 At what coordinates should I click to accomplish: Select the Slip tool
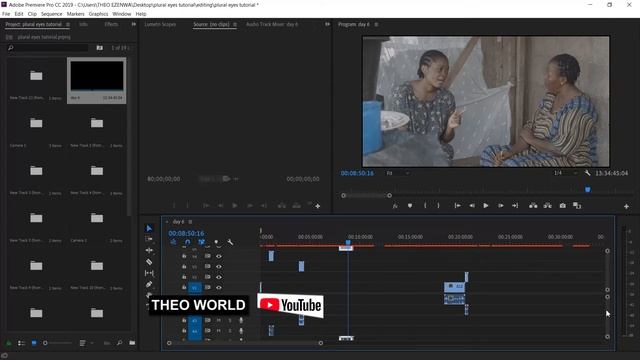[x=149, y=273]
